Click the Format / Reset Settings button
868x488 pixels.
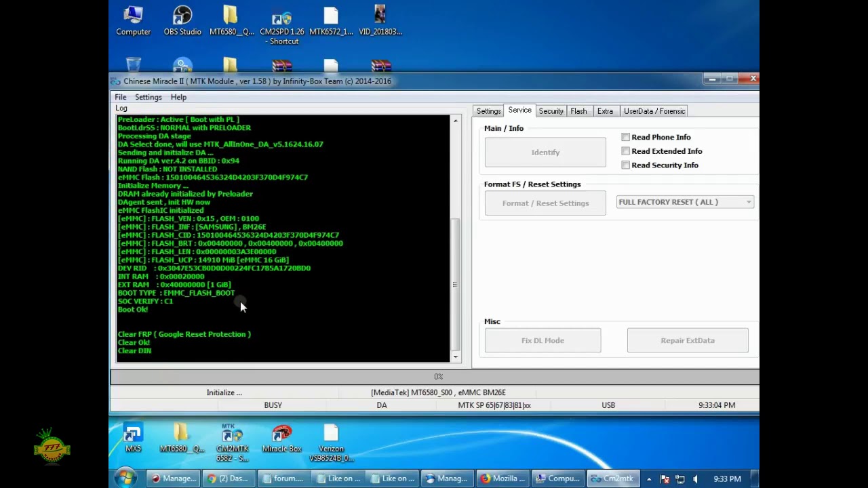[545, 203]
